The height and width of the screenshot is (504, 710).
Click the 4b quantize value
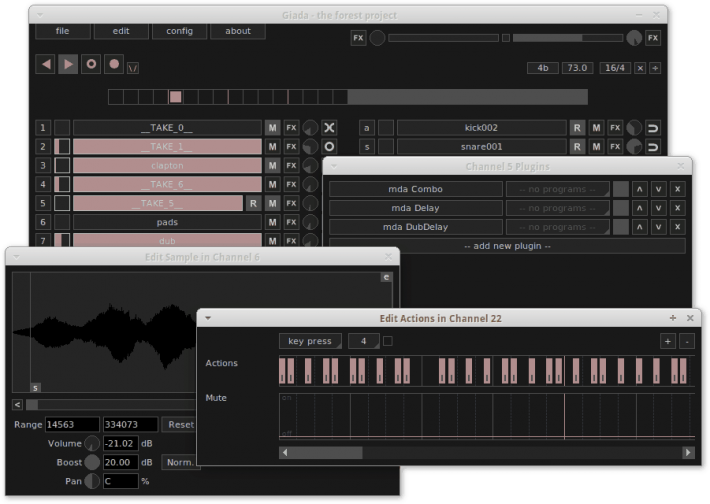tap(542, 68)
